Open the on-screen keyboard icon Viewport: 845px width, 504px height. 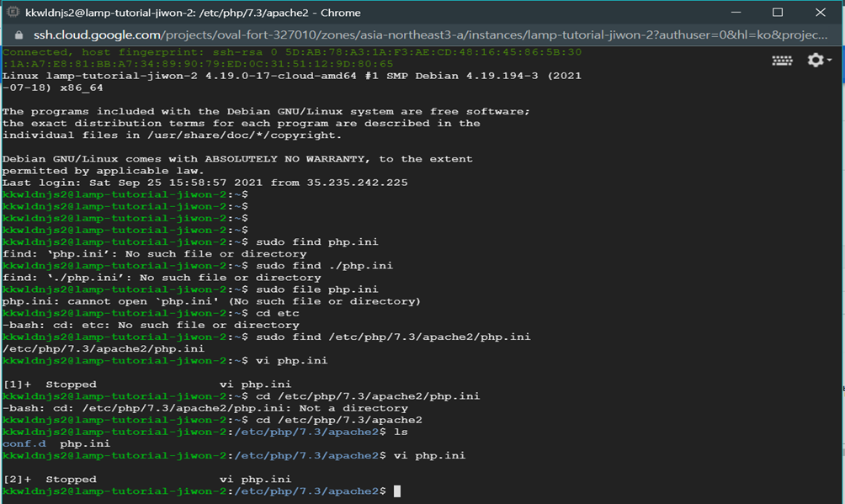pyautogui.click(x=782, y=61)
